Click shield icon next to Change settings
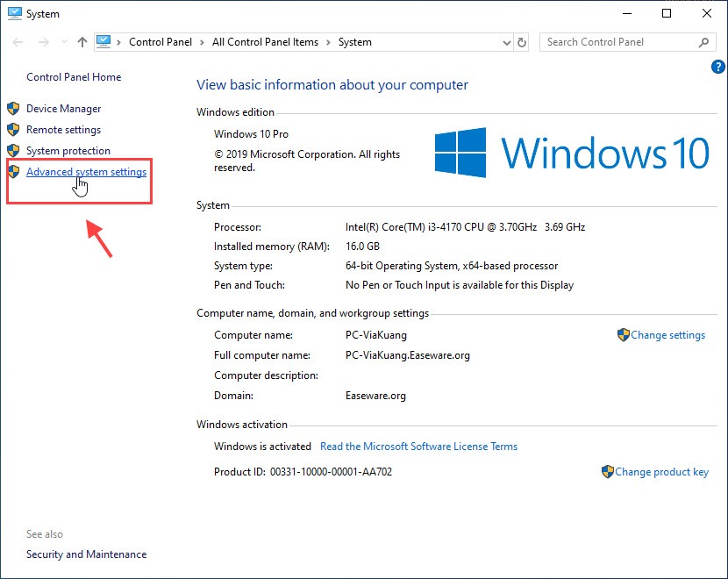 point(623,335)
